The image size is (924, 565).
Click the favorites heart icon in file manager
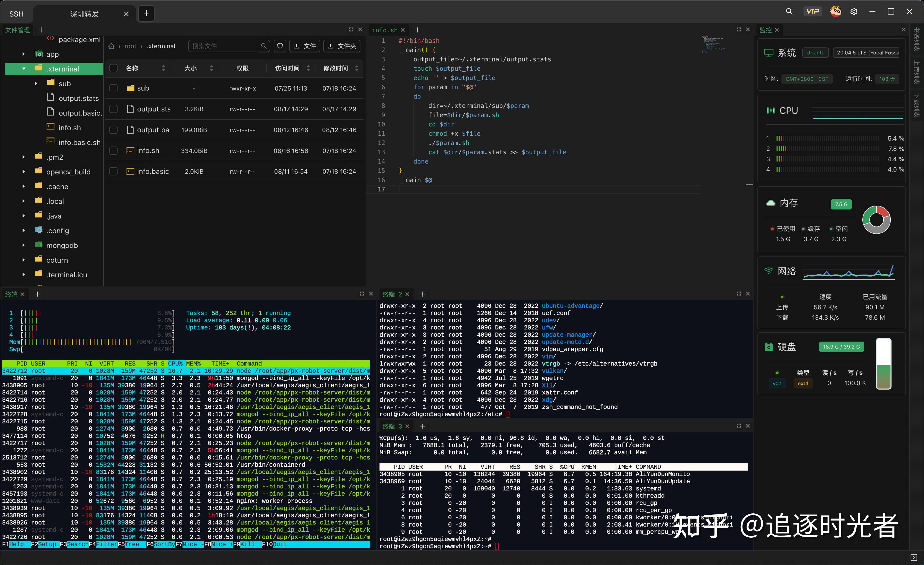point(280,46)
